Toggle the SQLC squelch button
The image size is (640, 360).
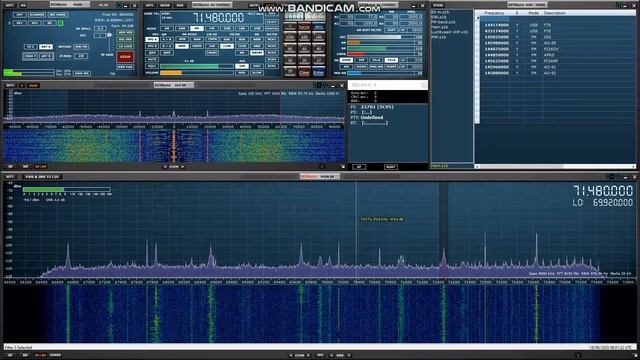[x=152, y=66]
